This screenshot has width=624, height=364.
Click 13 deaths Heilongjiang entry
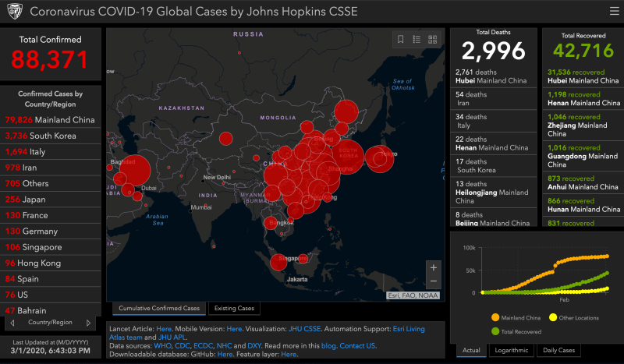[x=494, y=193]
